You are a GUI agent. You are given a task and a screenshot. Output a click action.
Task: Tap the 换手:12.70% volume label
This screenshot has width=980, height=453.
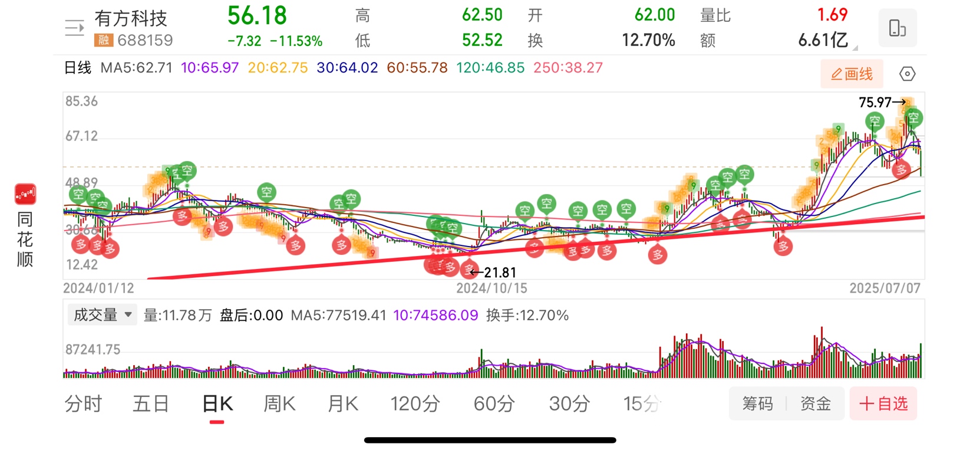click(x=527, y=316)
